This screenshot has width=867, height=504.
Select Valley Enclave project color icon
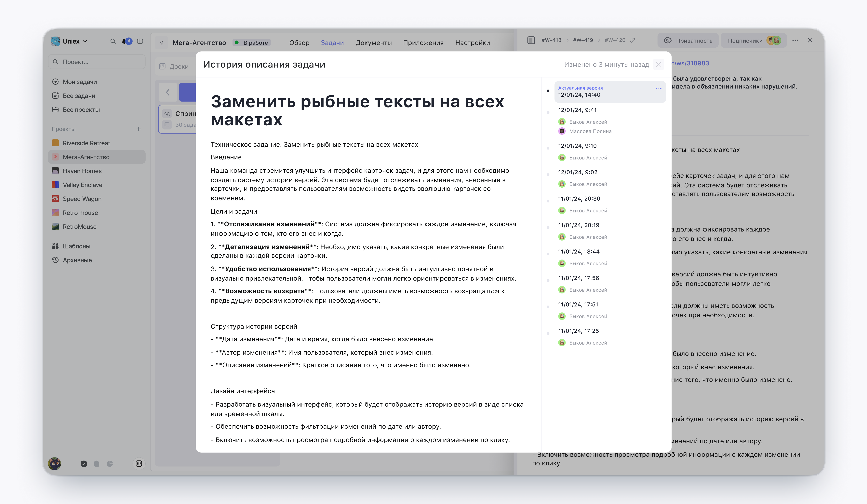tap(55, 185)
